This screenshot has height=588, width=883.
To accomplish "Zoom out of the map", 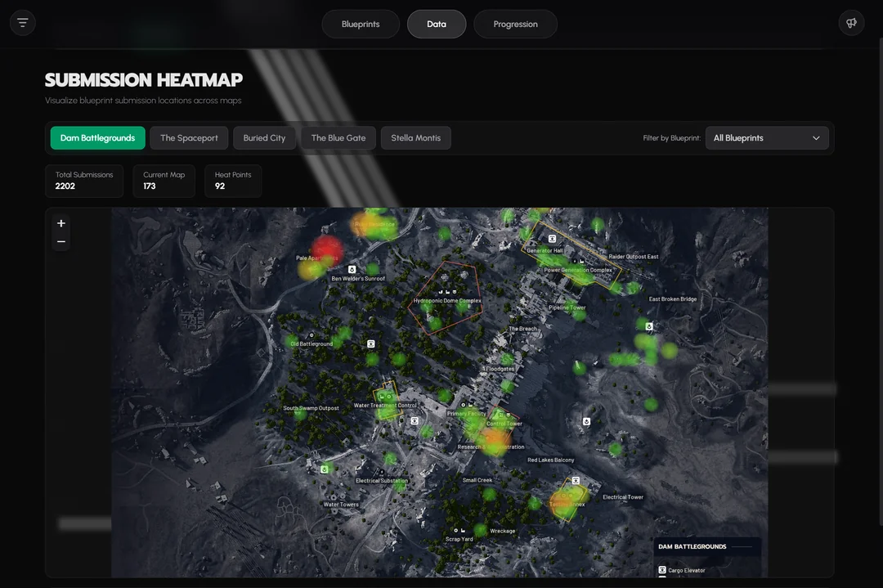I will coord(61,242).
